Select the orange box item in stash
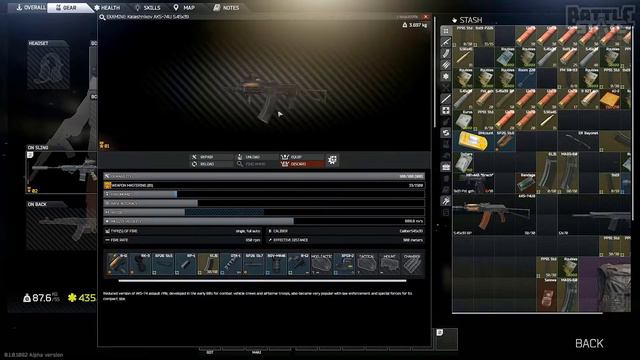The image size is (640, 360). pyautogui.click(x=609, y=99)
